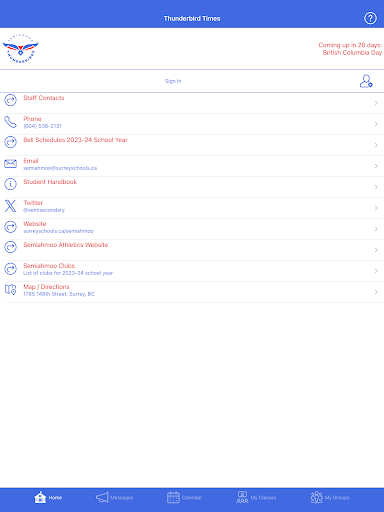The image size is (384, 512).
Task: Tap the Thunderbirds school logo
Action: tap(21, 49)
